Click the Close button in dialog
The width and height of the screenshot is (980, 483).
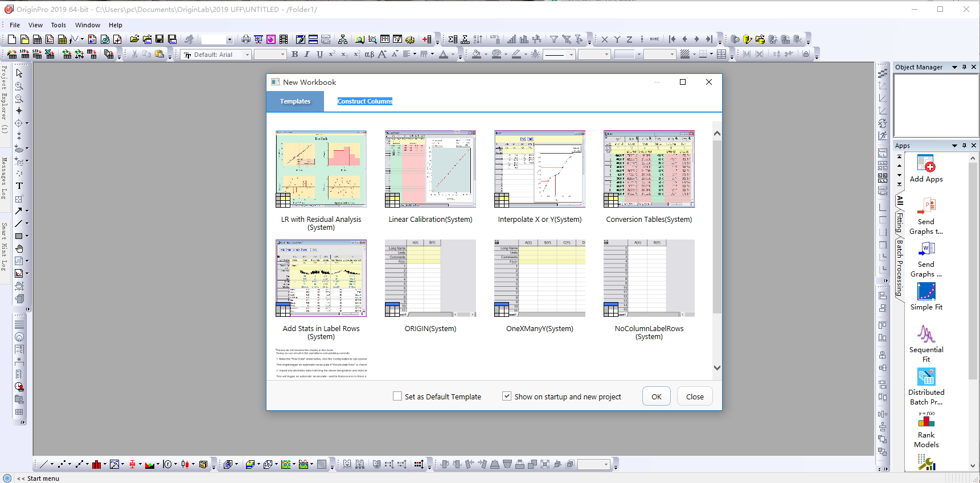[695, 397]
